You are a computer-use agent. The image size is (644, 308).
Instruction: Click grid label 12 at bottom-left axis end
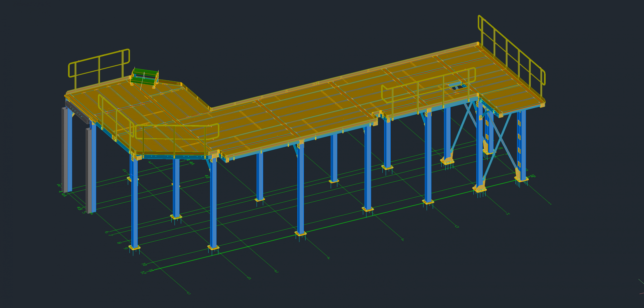(143, 273)
